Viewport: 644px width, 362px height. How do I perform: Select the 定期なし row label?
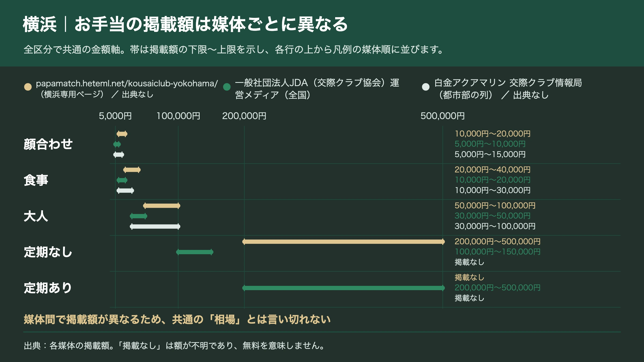(x=48, y=252)
